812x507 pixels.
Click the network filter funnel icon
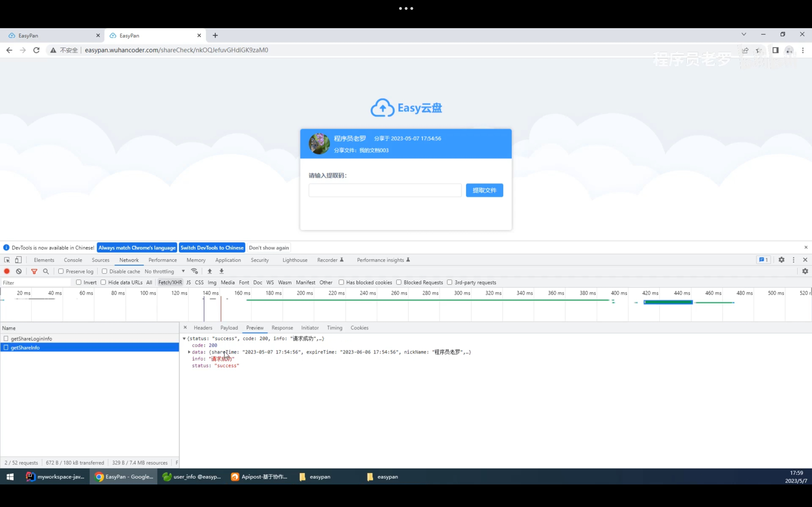point(34,271)
